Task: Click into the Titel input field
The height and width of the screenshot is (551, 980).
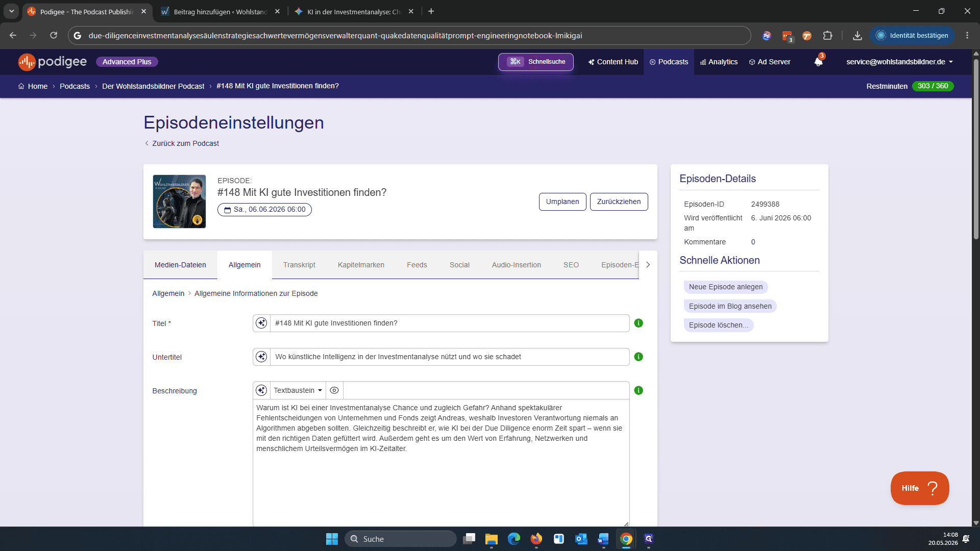Action: coord(449,323)
